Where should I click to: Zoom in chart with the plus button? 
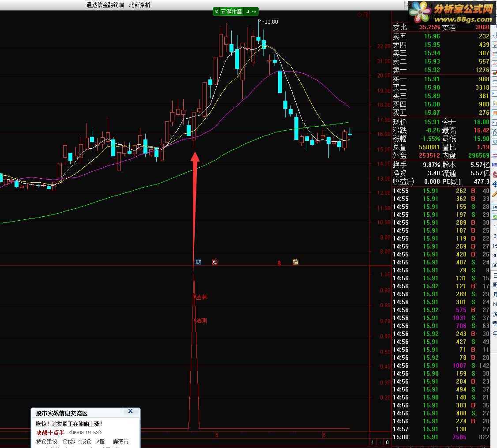coord(373,442)
